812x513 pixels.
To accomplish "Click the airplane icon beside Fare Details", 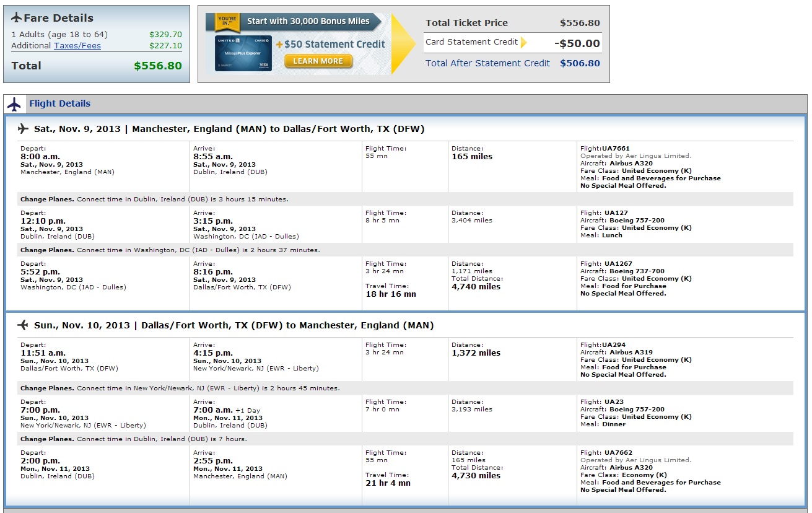I will [17, 17].
